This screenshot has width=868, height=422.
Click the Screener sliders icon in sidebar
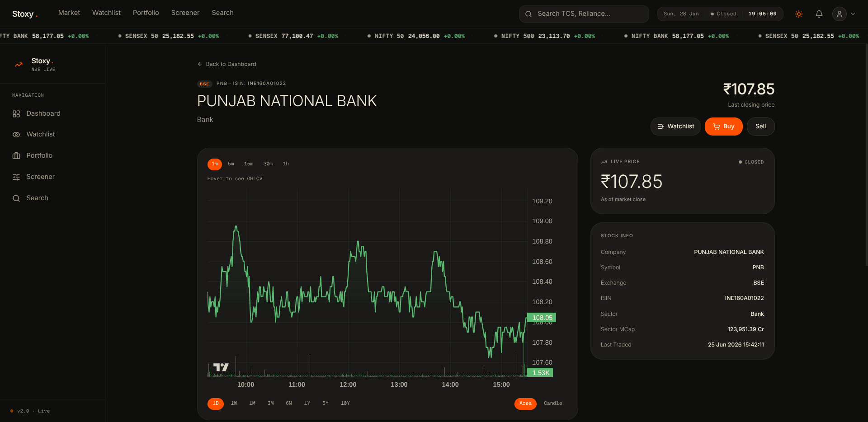pyautogui.click(x=16, y=177)
